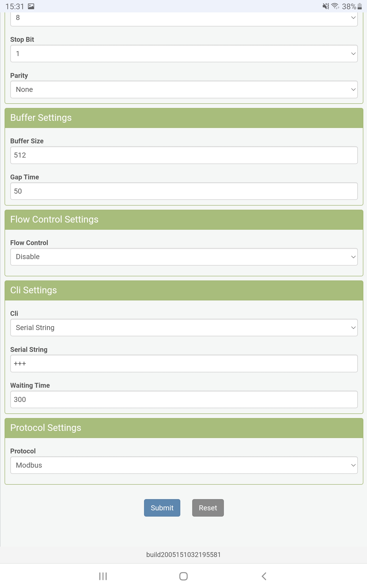
Task: Open the Stop Bit dropdown
Action: click(184, 54)
